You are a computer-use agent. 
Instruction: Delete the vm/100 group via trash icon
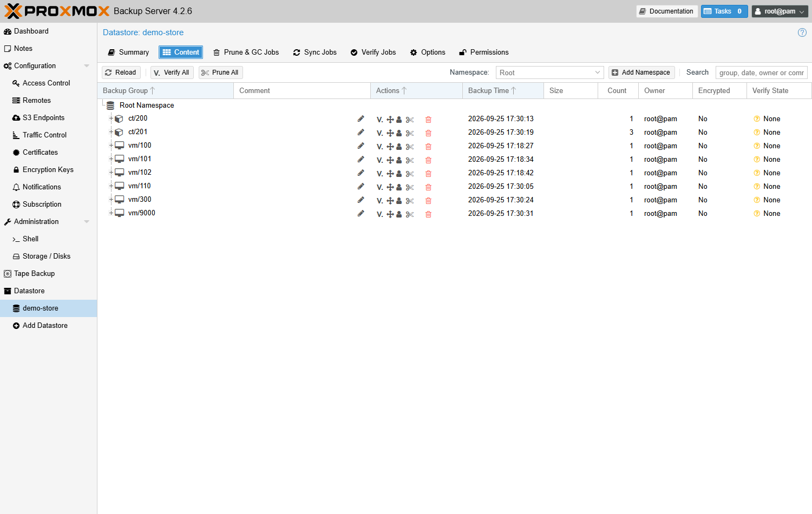click(428, 147)
